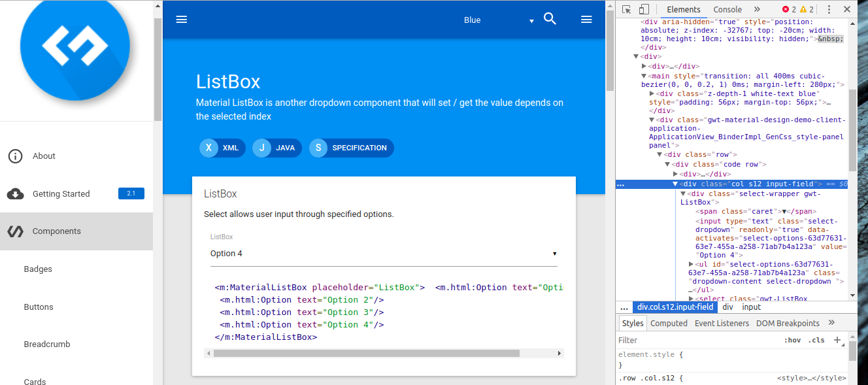Click the JAVA chip button
Image resolution: width=868 pixels, height=385 pixels.
coord(277,148)
